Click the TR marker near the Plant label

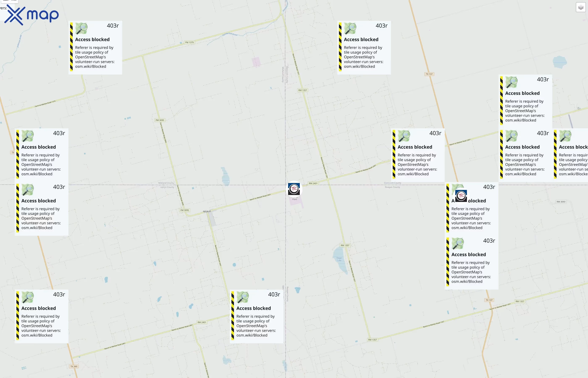click(x=294, y=189)
